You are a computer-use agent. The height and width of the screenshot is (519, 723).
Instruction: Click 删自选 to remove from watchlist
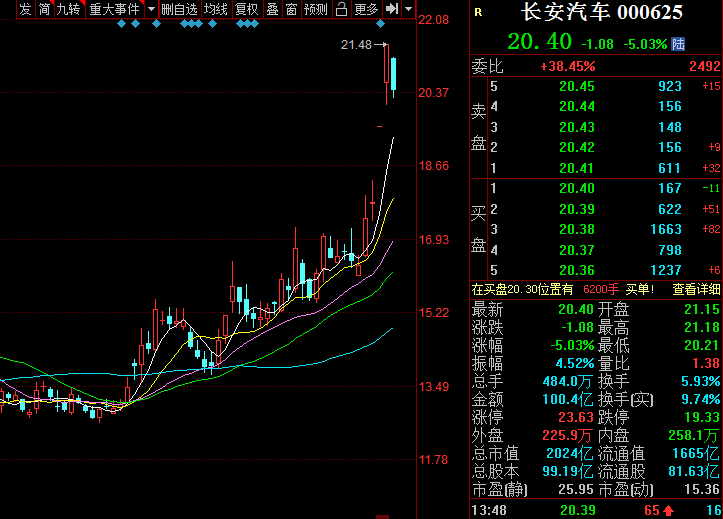tap(179, 9)
